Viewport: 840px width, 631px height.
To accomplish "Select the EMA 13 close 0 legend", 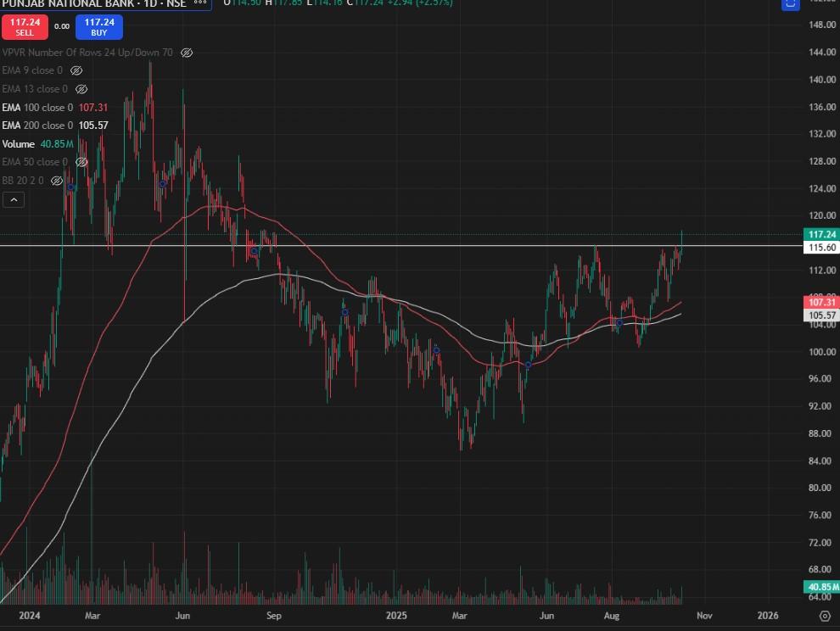I will (35, 89).
